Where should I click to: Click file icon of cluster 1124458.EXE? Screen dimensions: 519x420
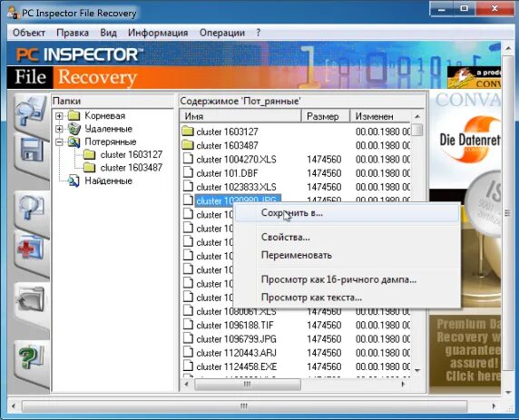[x=188, y=366]
